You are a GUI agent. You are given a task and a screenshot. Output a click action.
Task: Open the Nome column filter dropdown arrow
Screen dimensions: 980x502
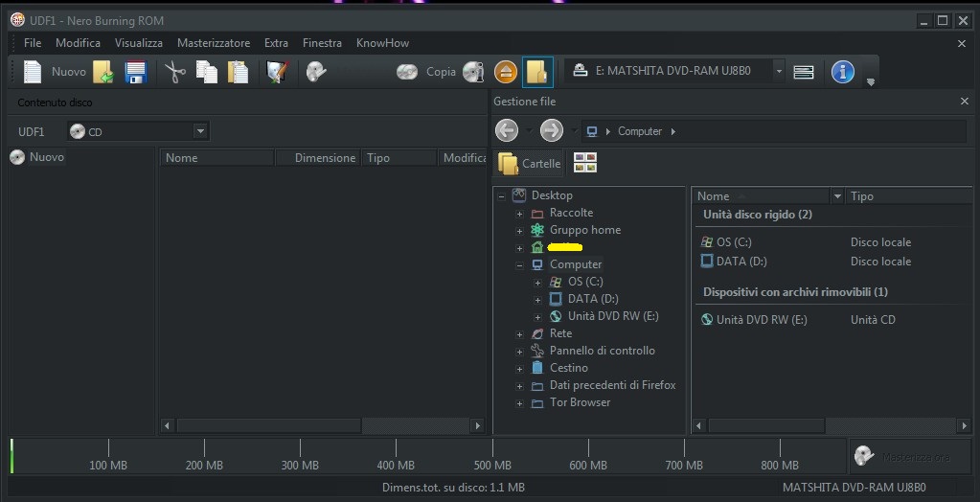(x=838, y=196)
